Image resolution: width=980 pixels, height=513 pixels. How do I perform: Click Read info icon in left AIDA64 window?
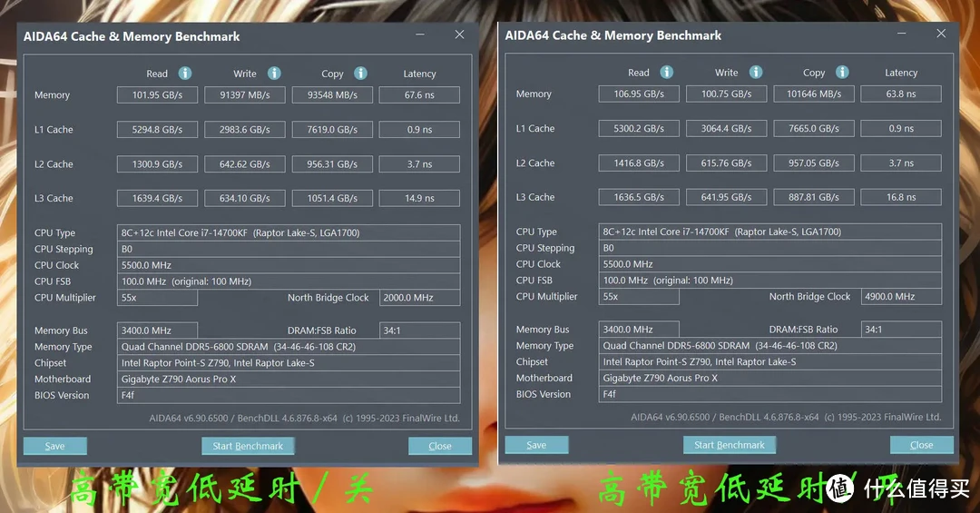185,74
